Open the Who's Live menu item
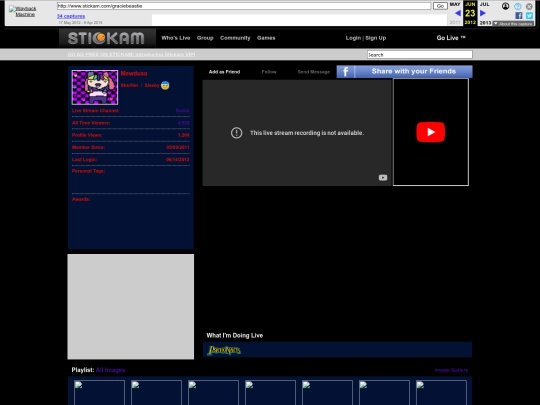540x405 pixels. click(x=176, y=38)
